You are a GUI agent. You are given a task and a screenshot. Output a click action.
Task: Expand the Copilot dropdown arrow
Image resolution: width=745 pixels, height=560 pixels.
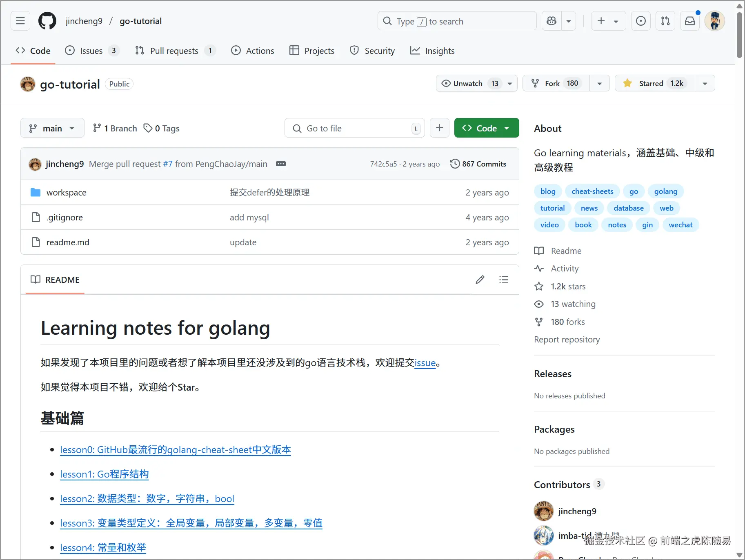click(569, 21)
